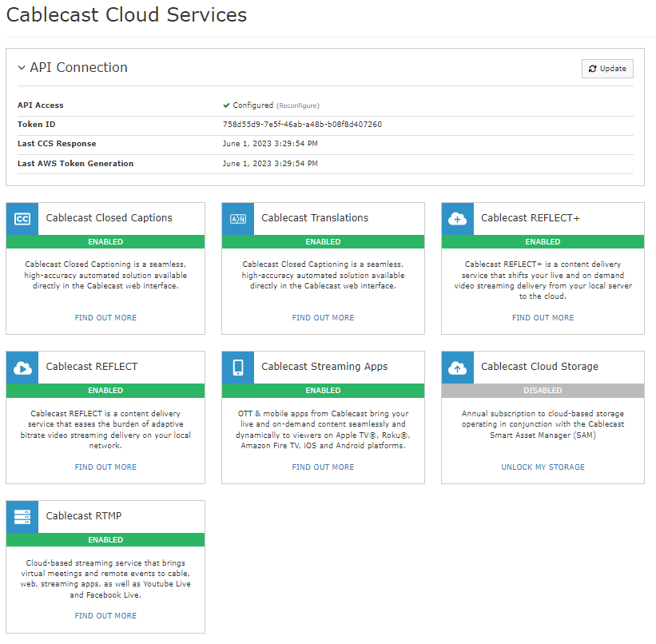This screenshot has height=644, width=656.
Task: Toggle the ENABLED banner on Cablecast RTMP
Action: (x=105, y=540)
